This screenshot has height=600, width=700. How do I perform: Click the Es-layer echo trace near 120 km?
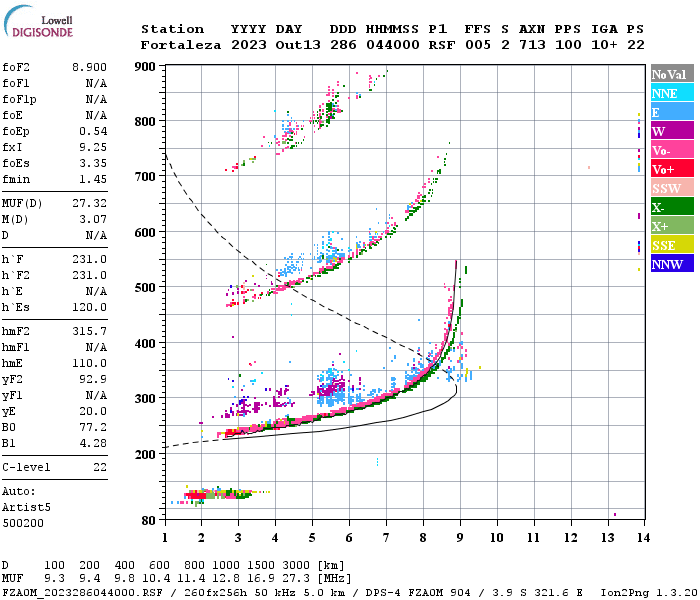pyautogui.click(x=219, y=494)
